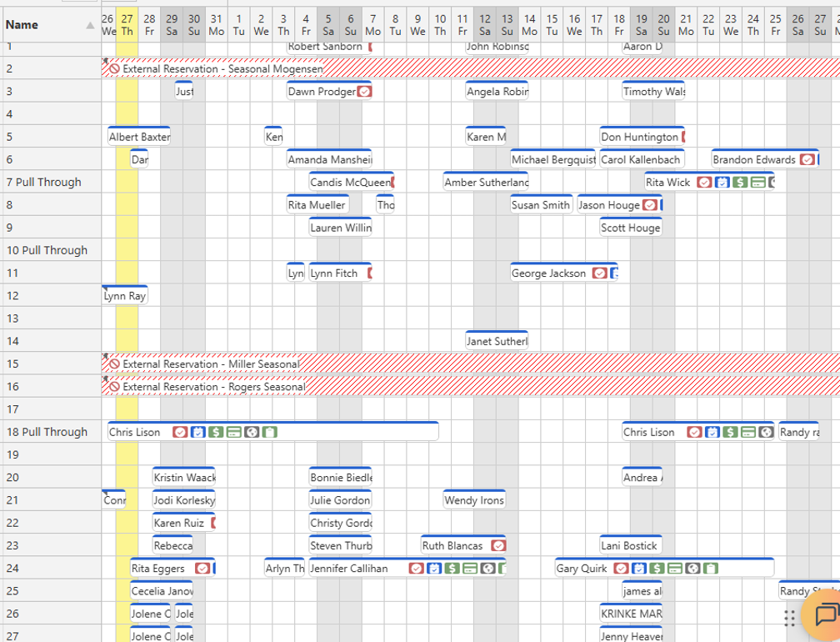
Task: Click Gary Quirk's credit card icon
Action: [674, 568]
